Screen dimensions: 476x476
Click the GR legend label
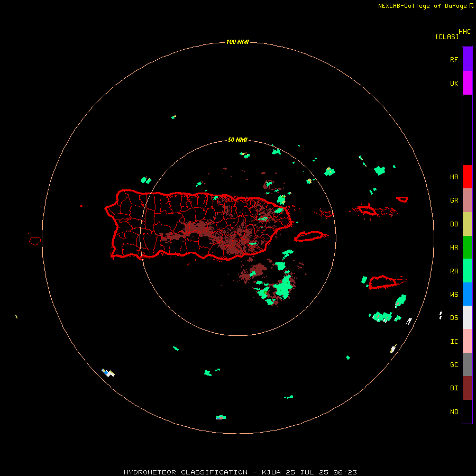454,200
